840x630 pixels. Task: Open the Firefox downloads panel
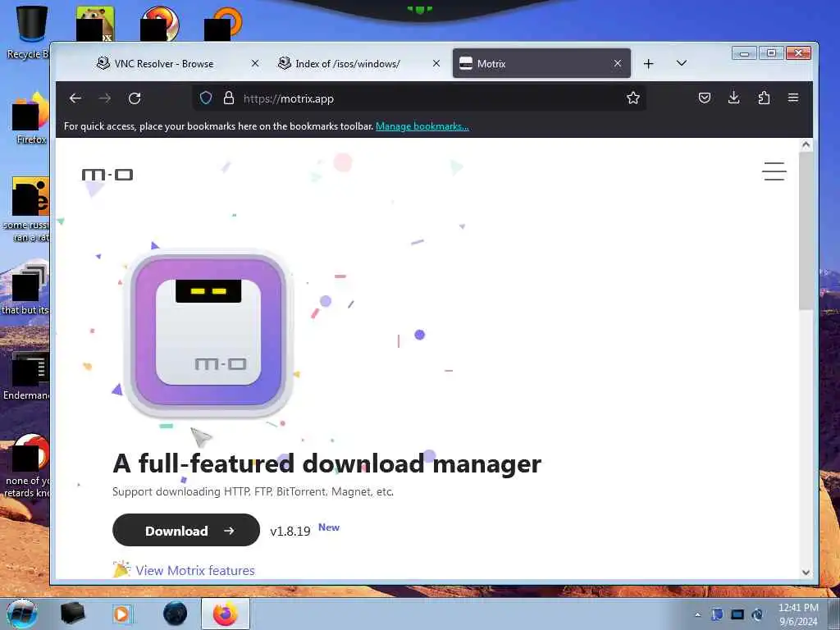click(x=734, y=98)
